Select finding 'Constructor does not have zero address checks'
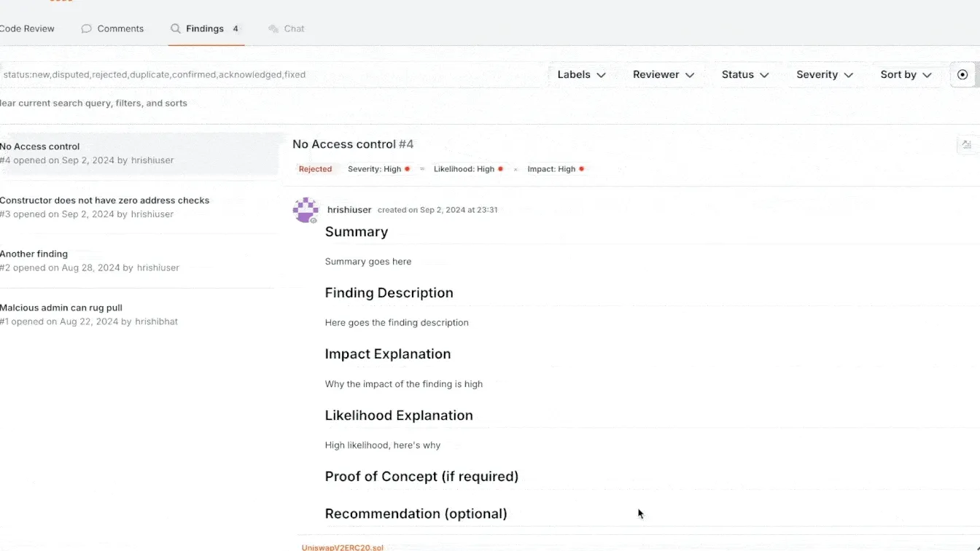 coord(105,200)
